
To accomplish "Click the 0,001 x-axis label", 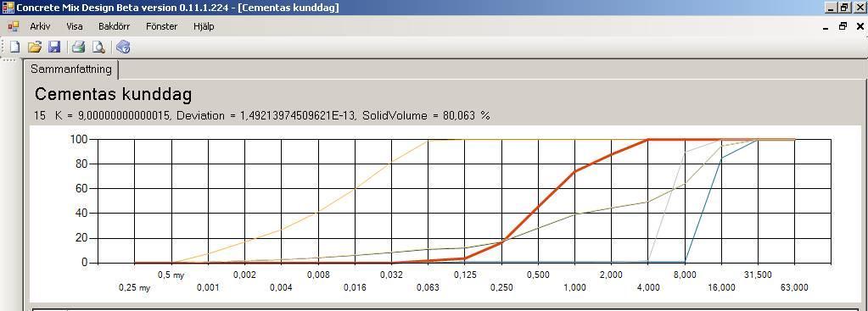I will point(208,288).
